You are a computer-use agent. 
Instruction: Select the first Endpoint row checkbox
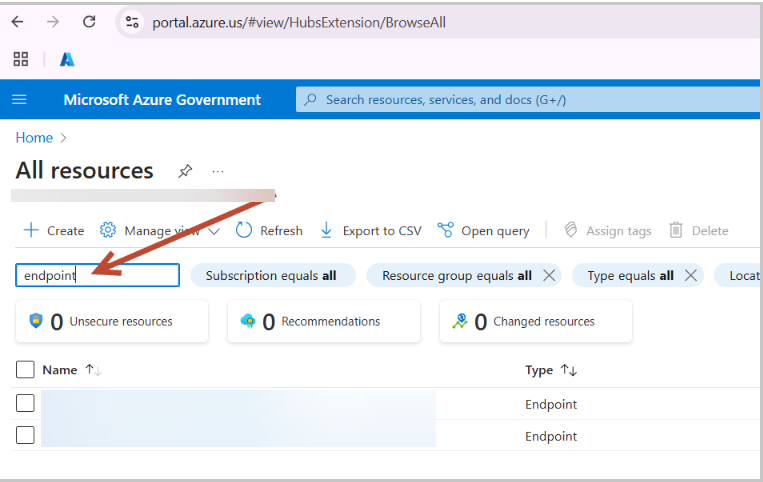pyautogui.click(x=25, y=403)
